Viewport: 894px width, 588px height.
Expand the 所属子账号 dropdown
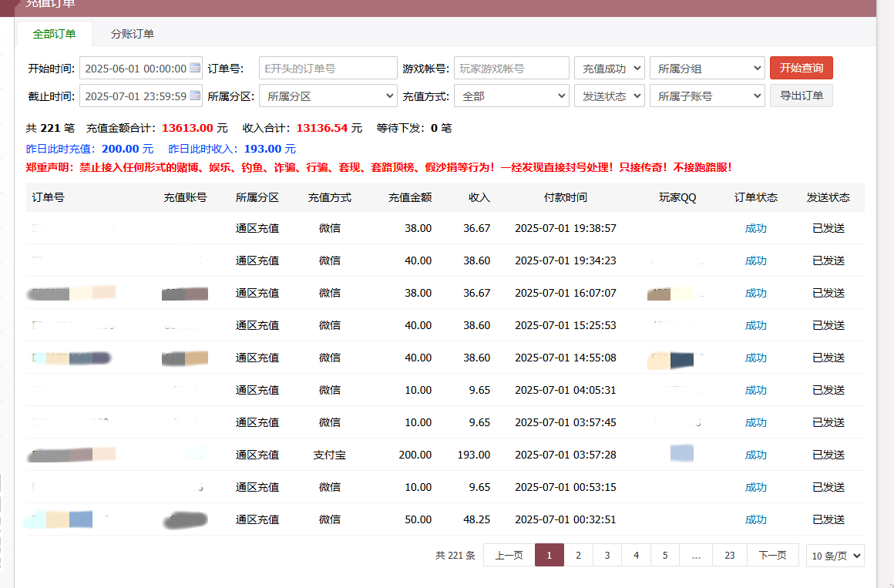[707, 96]
